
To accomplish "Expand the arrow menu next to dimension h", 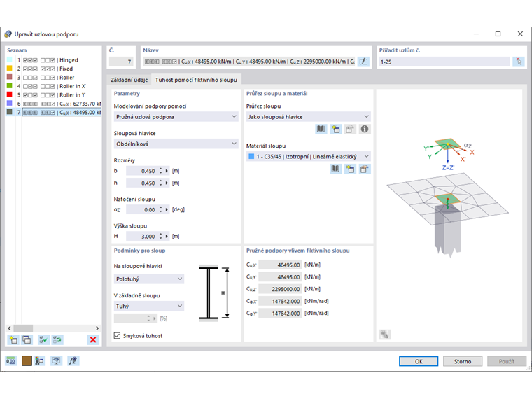I will (167, 183).
